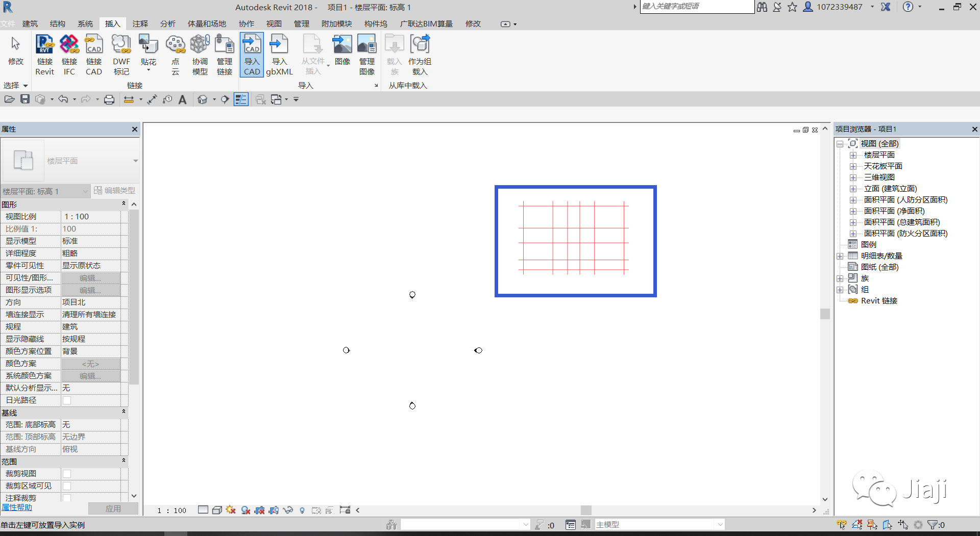Click the properties panel vertical scrollbar
Screen dimensions: 980x536
(134, 296)
